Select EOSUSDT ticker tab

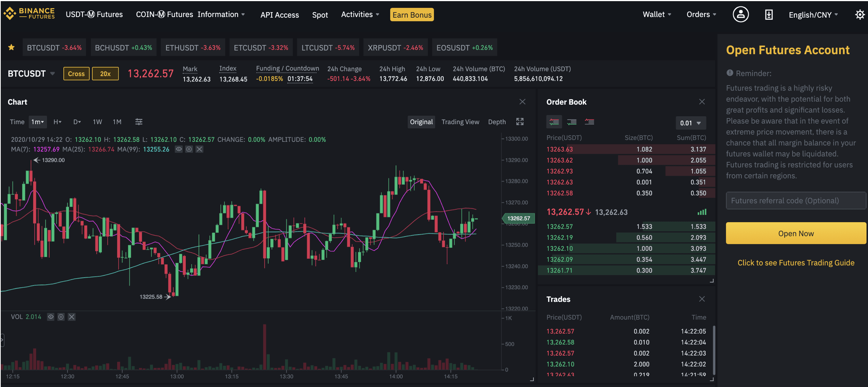coord(465,48)
